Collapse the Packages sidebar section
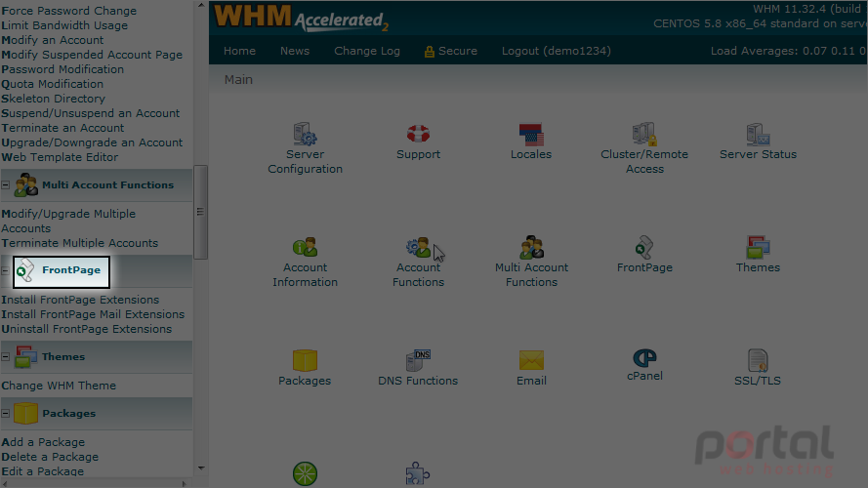 point(6,413)
